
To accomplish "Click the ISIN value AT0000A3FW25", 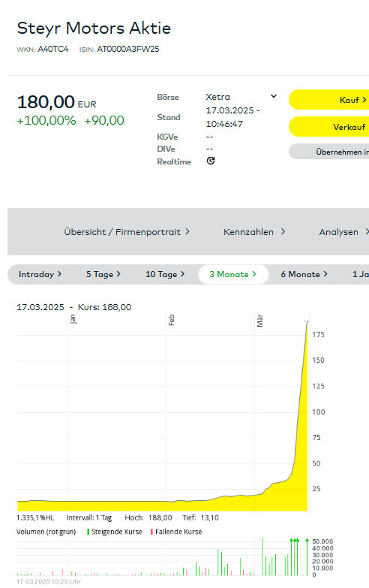I will [128, 49].
